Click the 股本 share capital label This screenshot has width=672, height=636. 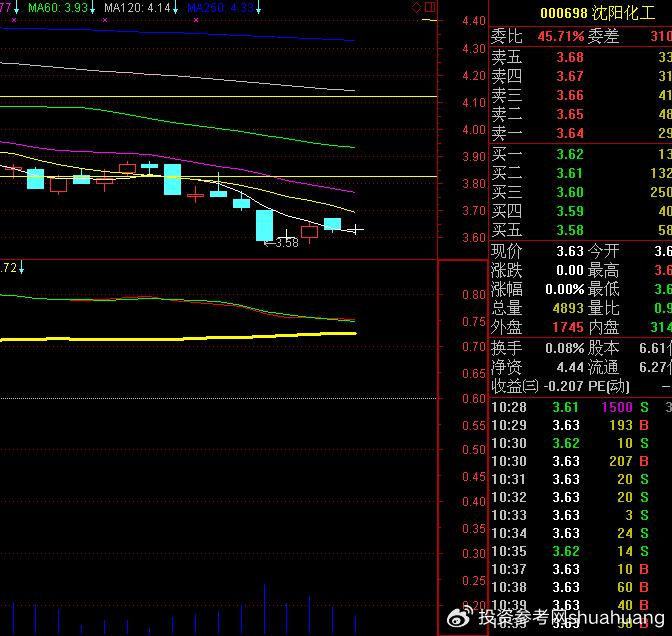pos(603,348)
